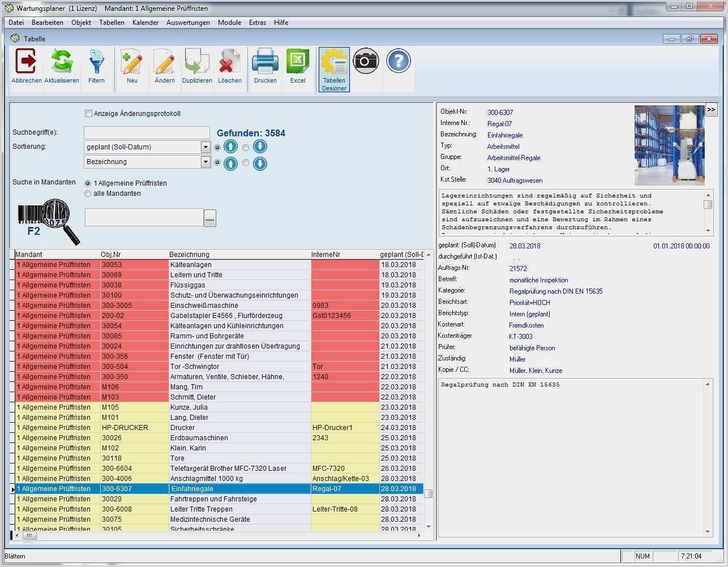Select the 'alle Mandanten' radio option

pos(88,194)
